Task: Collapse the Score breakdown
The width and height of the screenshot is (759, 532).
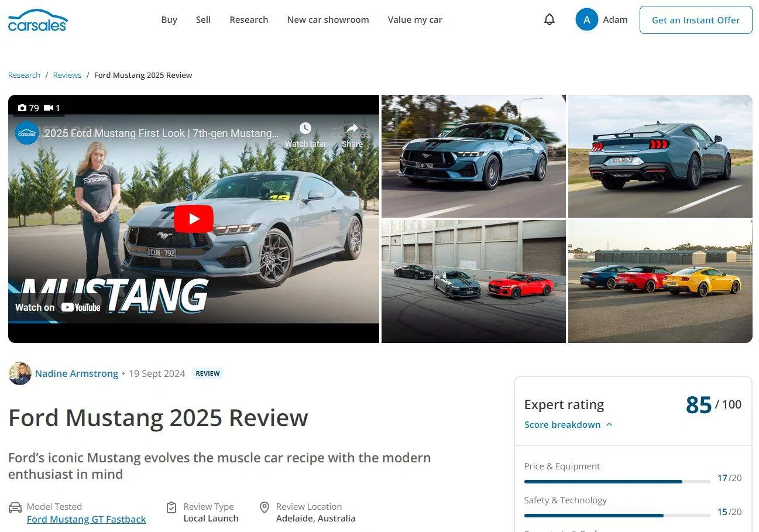Action: point(568,425)
